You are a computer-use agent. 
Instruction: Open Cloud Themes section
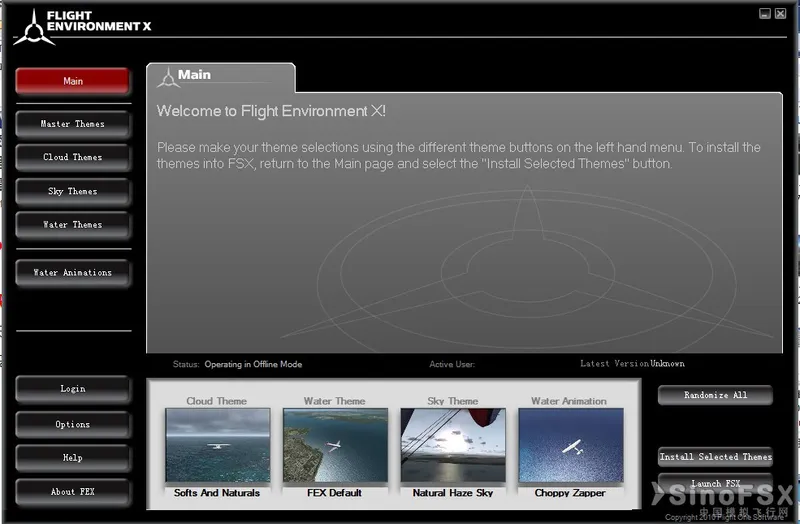[x=73, y=157]
